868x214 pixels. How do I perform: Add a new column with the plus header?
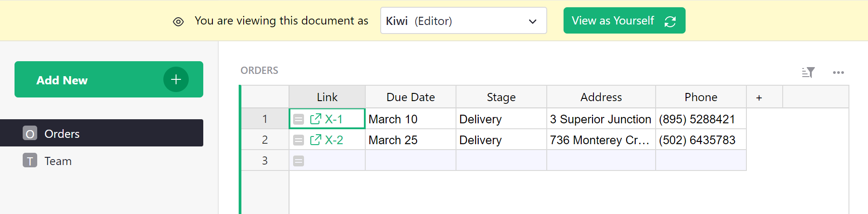pos(759,97)
